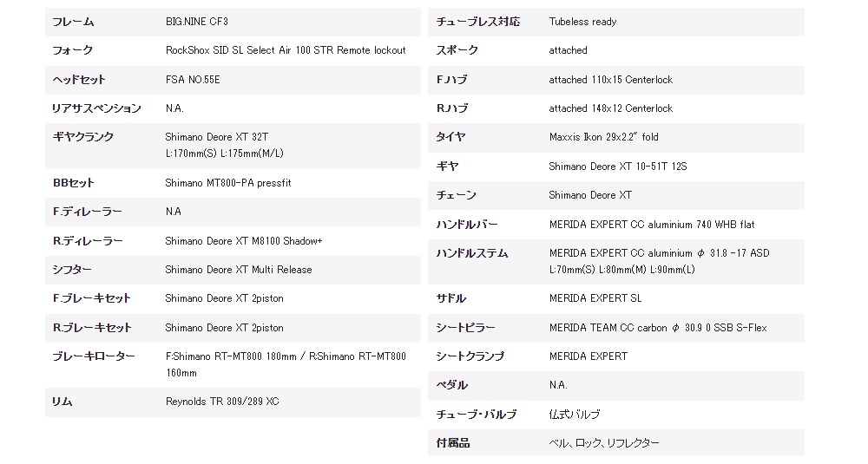This screenshot has width=868, height=464.
Task: Click the Shimano MT800-PA pressfit text
Action: pyautogui.click(x=228, y=183)
